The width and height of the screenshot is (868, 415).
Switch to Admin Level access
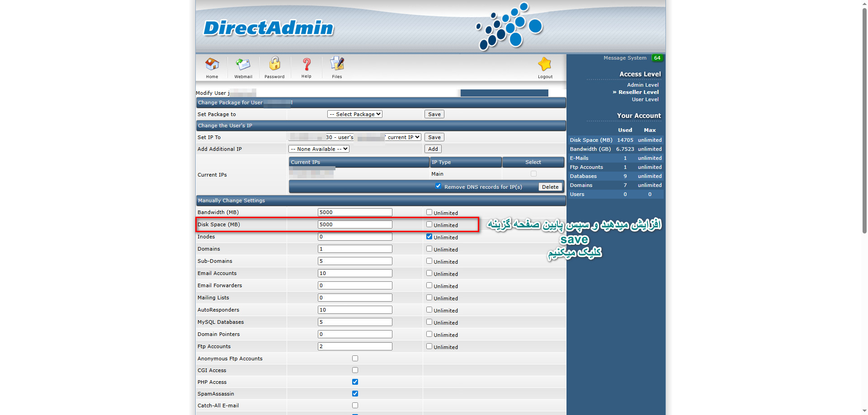coord(642,85)
